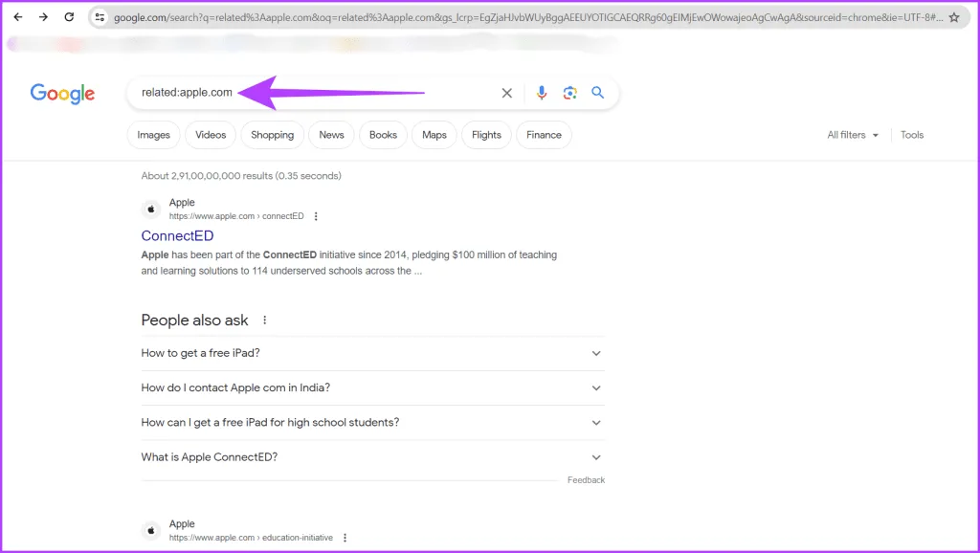Open three-dot menu beside connectED result URL
The width and height of the screenshot is (980, 553).
click(316, 216)
